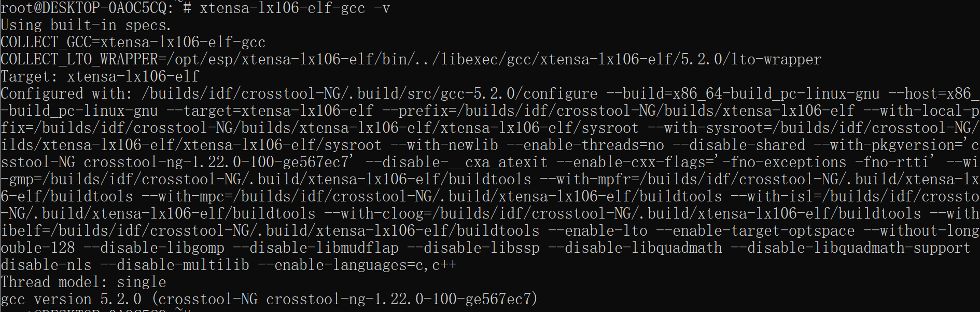Click the 'Using built-in specs.' line
The image size is (980, 312).
pyautogui.click(x=86, y=25)
